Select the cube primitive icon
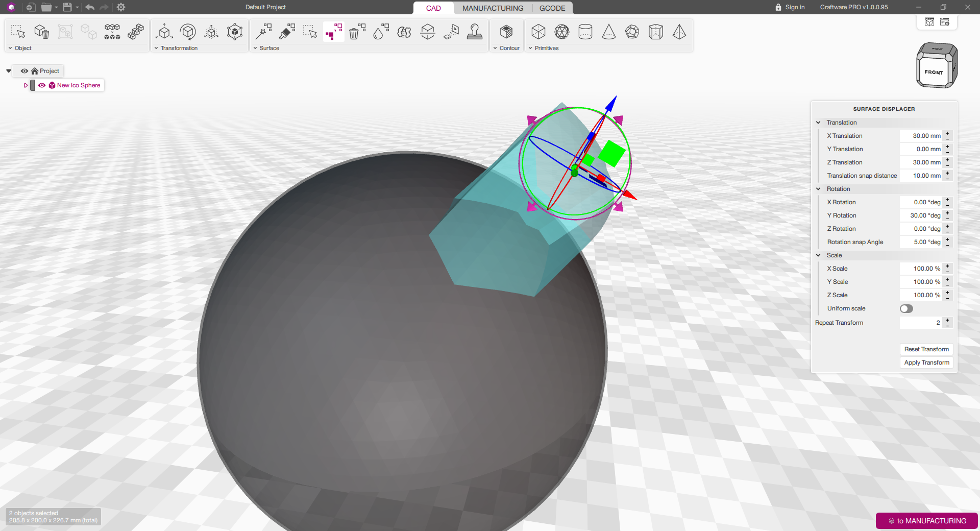The height and width of the screenshot is (531, 980). 538,32
